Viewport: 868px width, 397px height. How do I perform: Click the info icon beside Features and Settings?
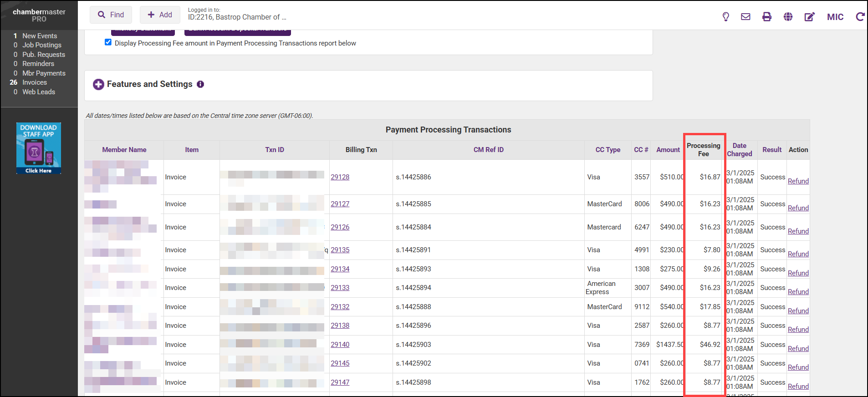point(200,84)
